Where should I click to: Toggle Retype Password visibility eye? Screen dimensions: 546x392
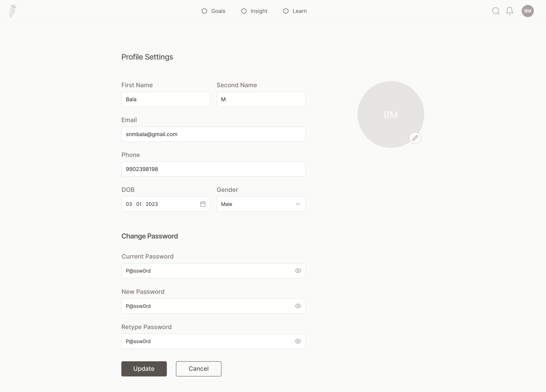pyautogui.click(x=298, y=341)
